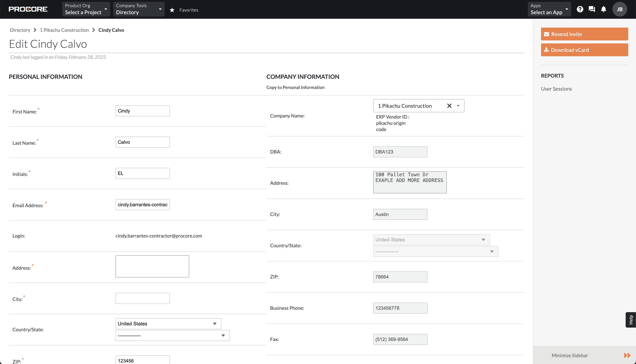Click the REPORTS sidebar heading

tap(552, 76)
